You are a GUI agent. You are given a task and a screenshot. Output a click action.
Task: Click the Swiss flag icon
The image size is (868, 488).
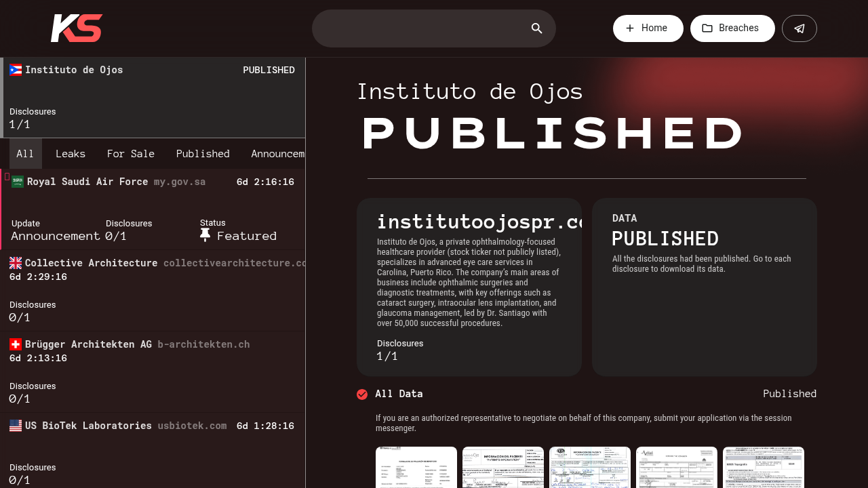tap(16, 344)
